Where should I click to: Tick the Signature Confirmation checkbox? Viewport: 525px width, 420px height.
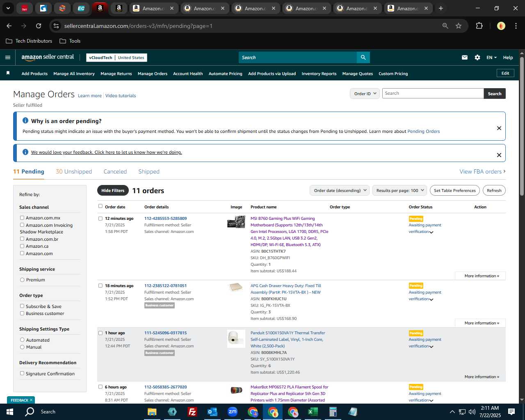tap(22, 373)
